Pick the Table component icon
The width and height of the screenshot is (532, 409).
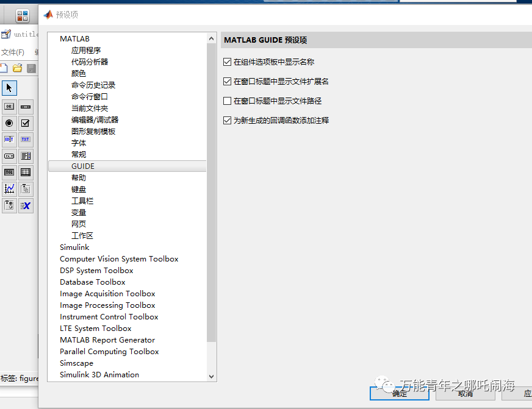coord(26,172)
